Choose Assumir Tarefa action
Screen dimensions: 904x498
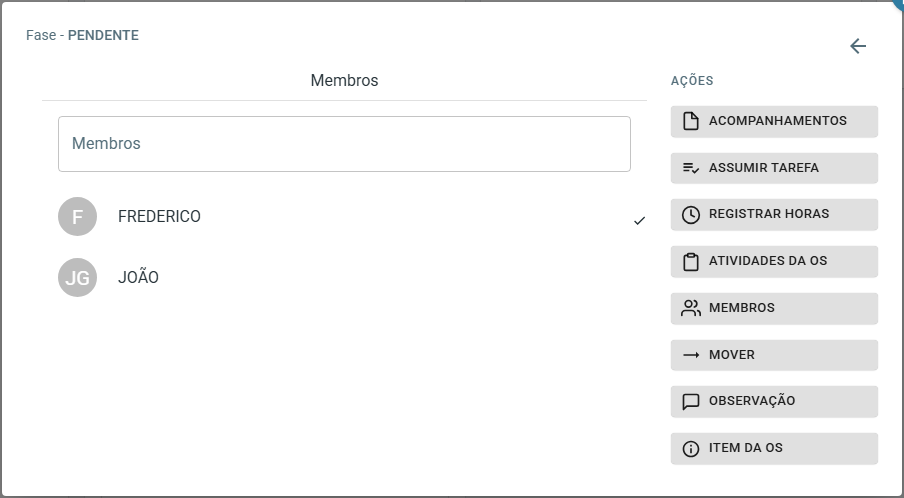(x=774, y=168)
